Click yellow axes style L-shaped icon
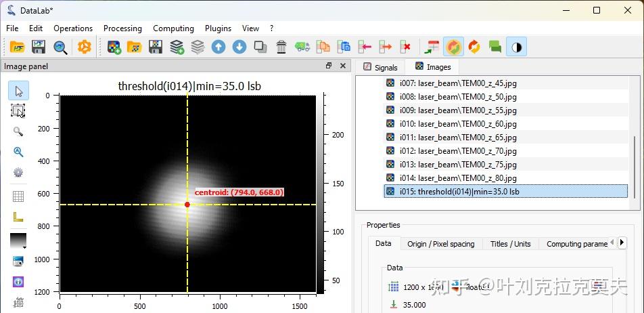Screen dimensions: 644x313 [18, 217]
